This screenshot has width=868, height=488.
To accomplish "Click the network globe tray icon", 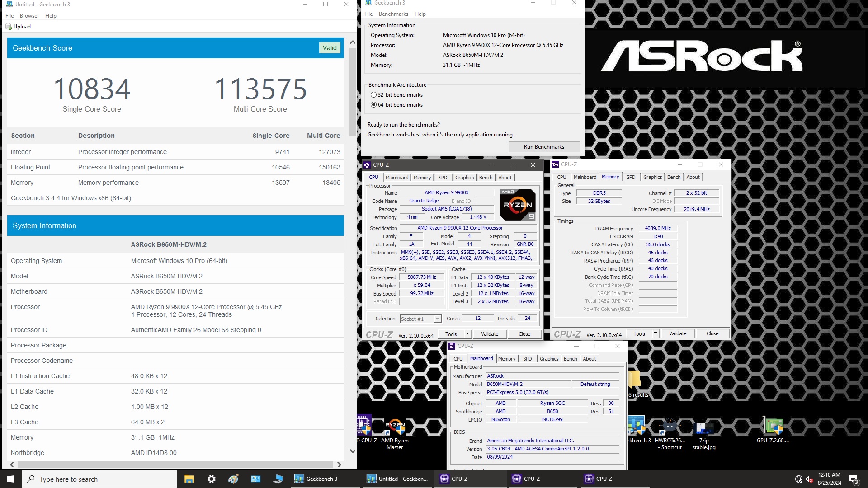I will pos(798,479).
